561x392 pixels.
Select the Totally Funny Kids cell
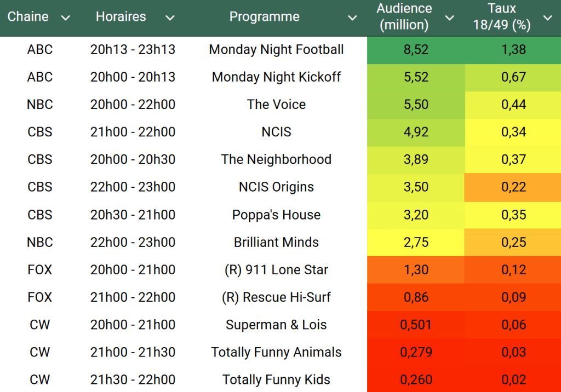[276, 379]
